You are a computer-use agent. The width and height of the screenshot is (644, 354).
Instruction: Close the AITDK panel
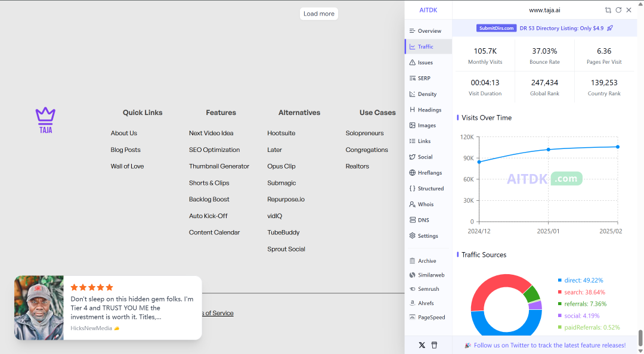[629, 10]
